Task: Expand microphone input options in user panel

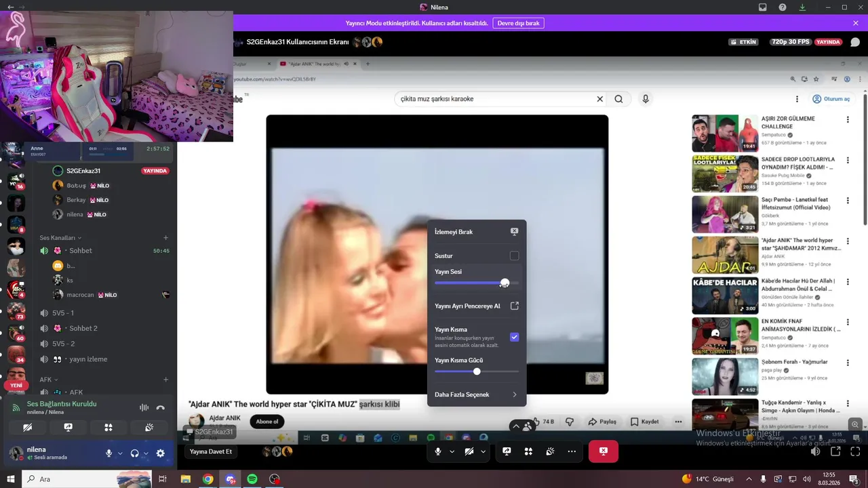Action: [x=120, y=453]
